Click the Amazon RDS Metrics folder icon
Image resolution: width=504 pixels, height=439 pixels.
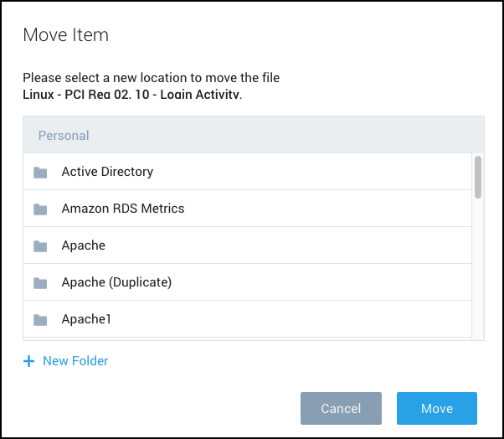point(40,209)
